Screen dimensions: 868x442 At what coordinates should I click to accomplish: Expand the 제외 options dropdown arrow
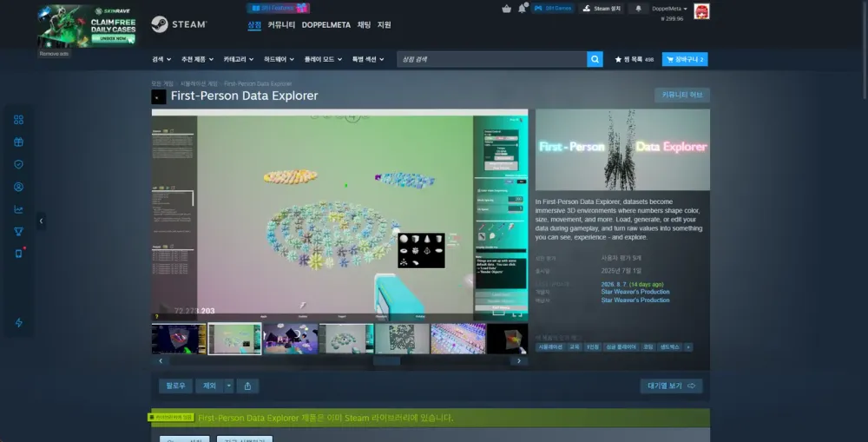[228, 386]
